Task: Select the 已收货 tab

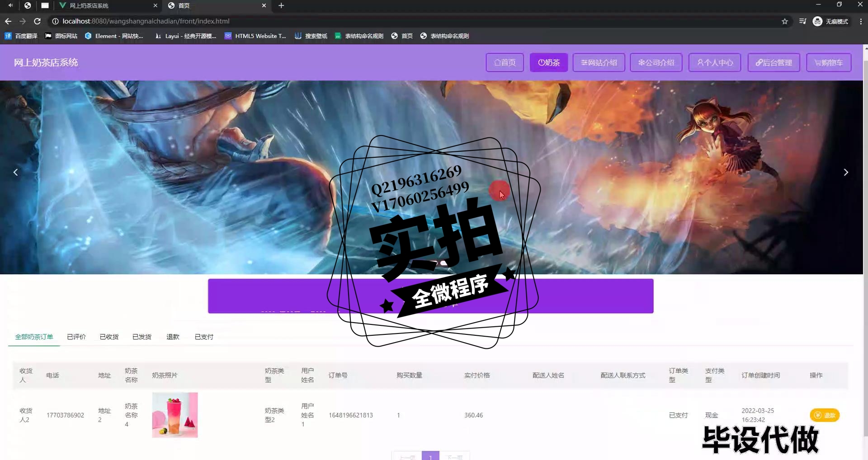Action: 109,337
